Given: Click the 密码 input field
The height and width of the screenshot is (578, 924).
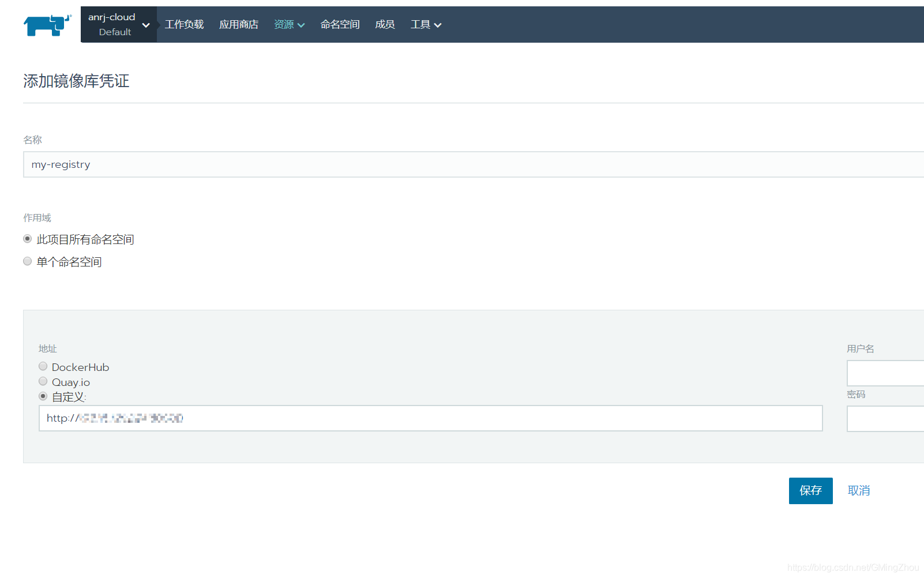Looking at the screenshot, I should coord(885,419).
